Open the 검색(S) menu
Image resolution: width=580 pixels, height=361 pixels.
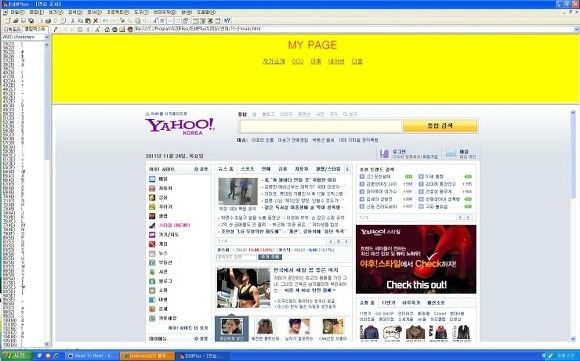point(75,12)
